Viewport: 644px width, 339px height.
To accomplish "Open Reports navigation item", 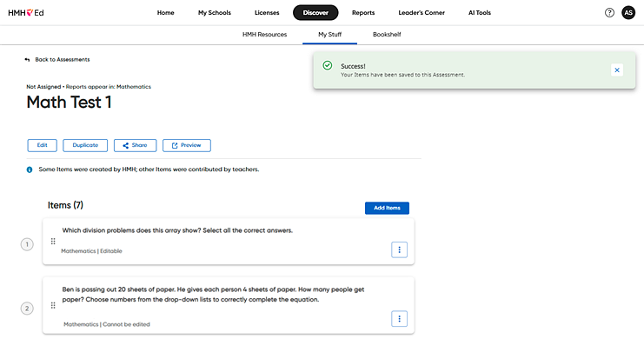I will click(x=363, y=13).
